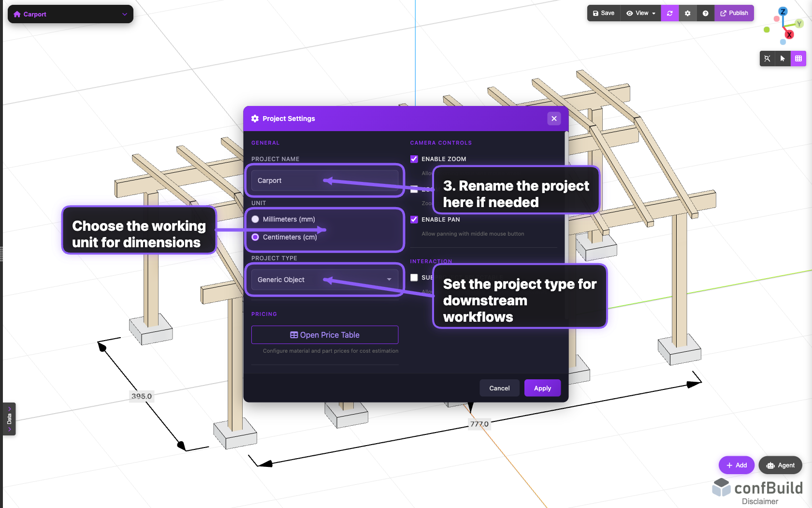Activate the grid snapping icon

798,59
